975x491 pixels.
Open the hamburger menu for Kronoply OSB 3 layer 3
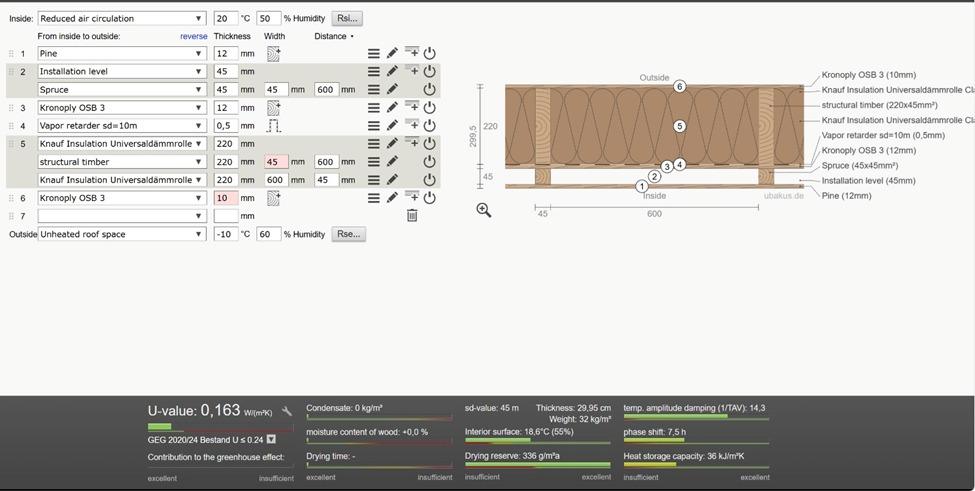point(373,108)
